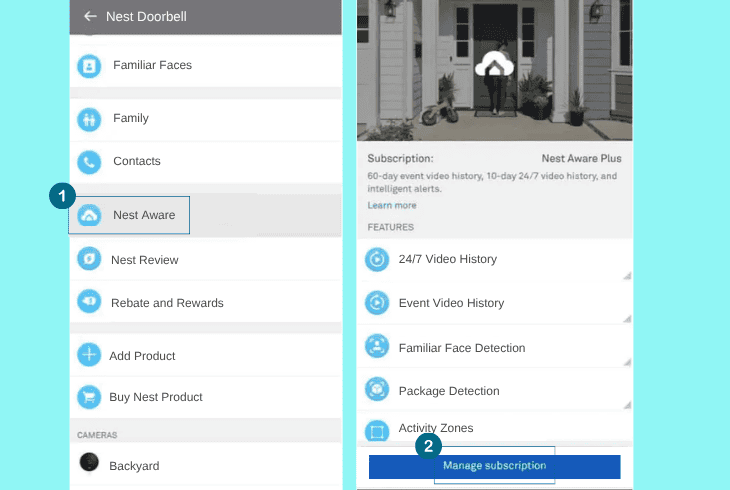Click the Nest Aware cloud icon

tap(89, 216)
